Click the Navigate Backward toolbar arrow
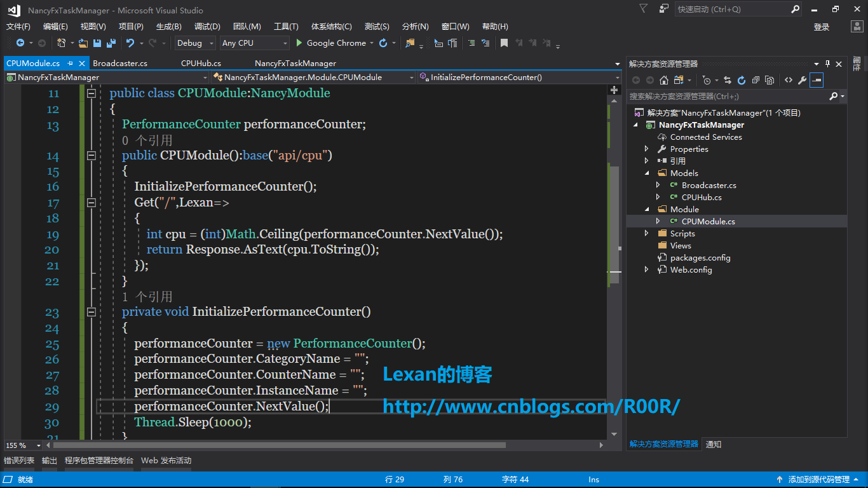 click(x=20, y=43)
